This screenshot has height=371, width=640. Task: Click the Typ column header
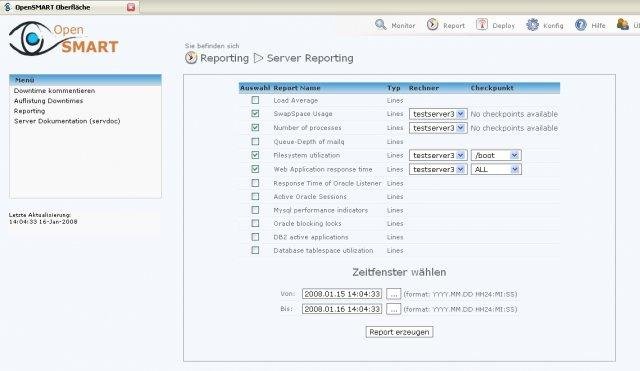393,88
